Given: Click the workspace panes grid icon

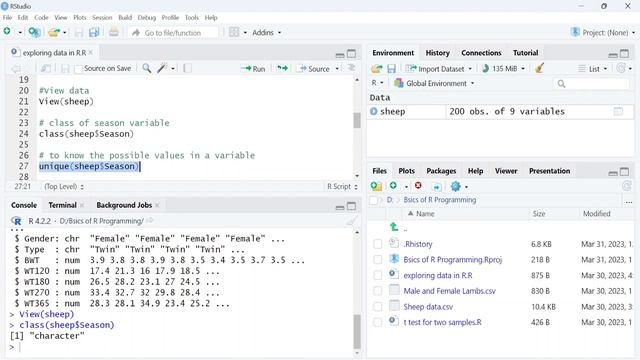Looking at the screenshot, I should pos(234,32).
